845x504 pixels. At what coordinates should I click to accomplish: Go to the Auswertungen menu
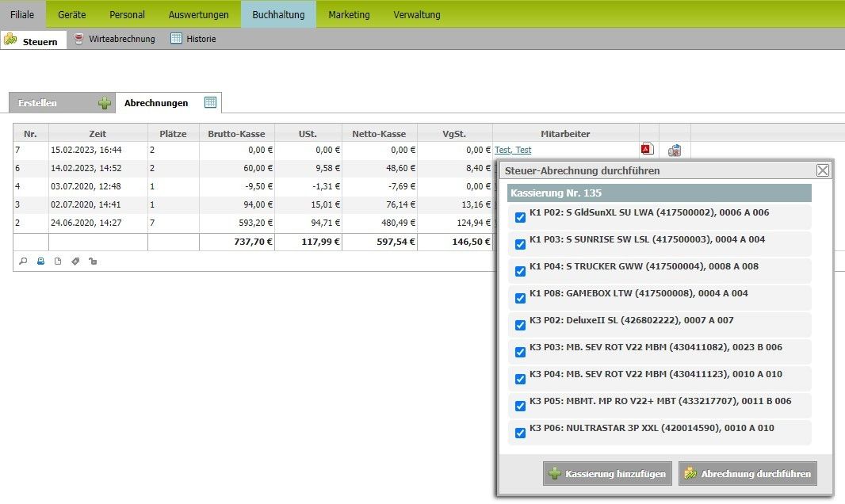(x=198, y=14)
